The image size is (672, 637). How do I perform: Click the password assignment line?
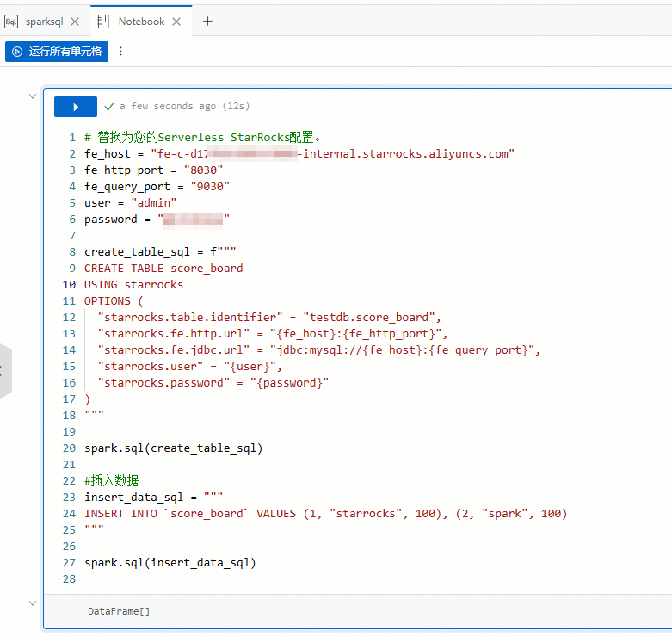[x=157, y=220]
